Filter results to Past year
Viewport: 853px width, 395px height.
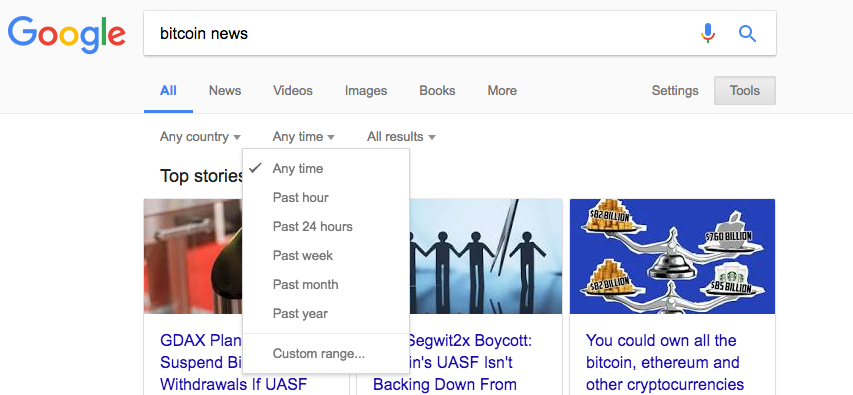click(x=326, y=314)
